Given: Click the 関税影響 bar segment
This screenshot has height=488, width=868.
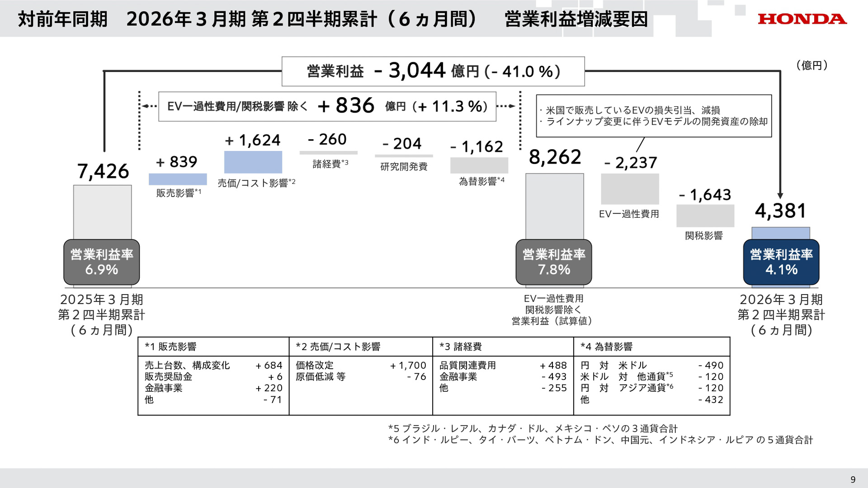Looking at the screenshot, I should coord(705,215).
